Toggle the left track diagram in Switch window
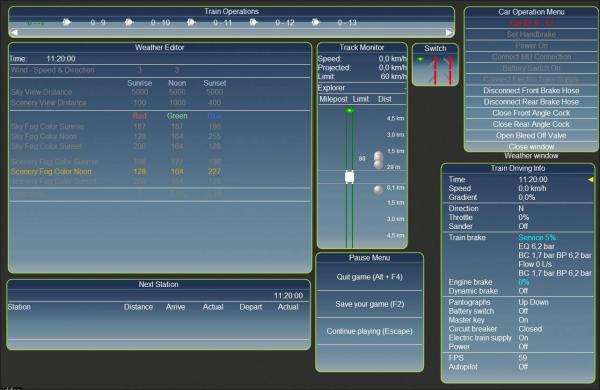Image resolution: width=600 pixels, height=390 pixels. pos(435,70)
